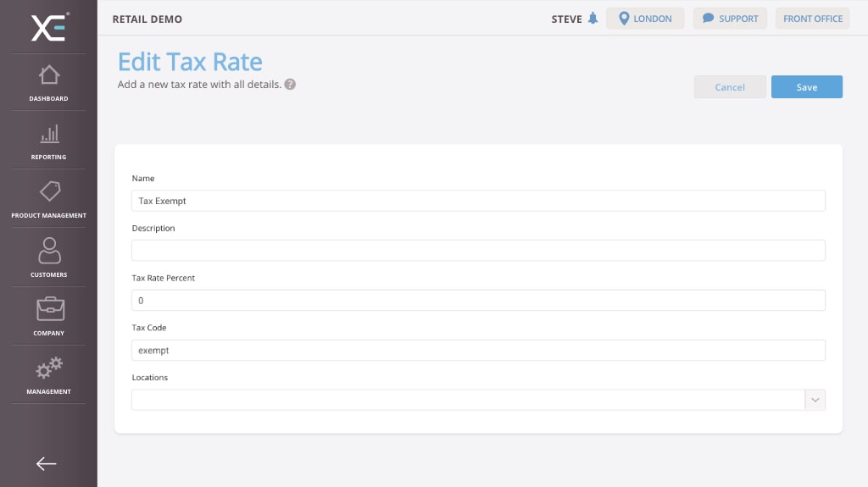Image resolution: width=868 pixels, height=487 pixels.
Task: Switch to Front Office
Action: click(x=813, y=19)
